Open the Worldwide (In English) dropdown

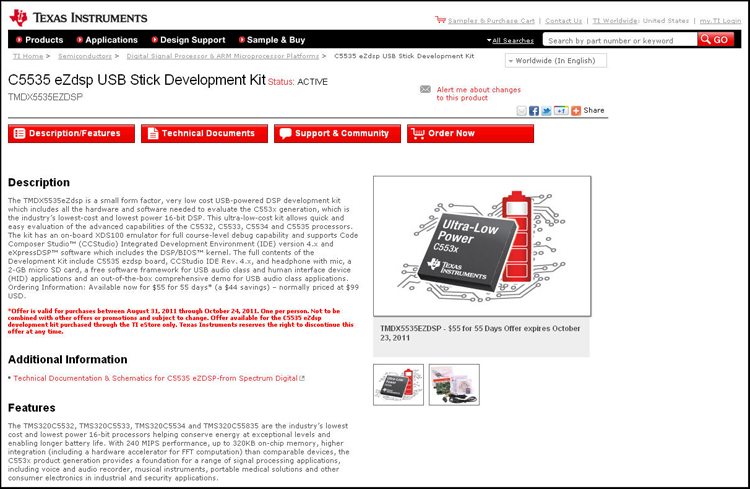(x=555, y=60)
